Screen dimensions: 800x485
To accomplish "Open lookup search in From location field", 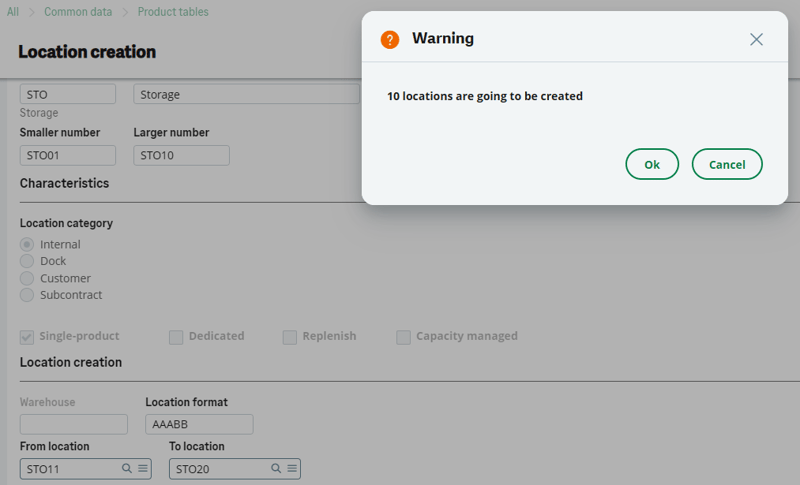I will click(x=127, y=468).
